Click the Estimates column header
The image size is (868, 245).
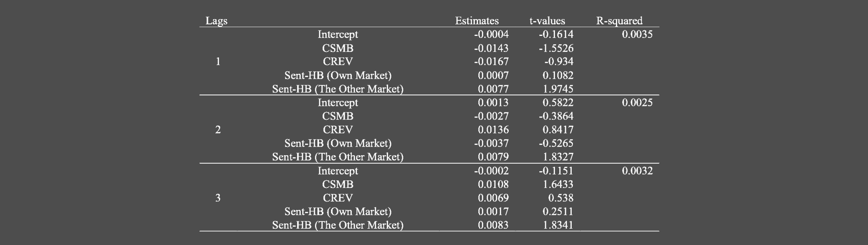[477, 21]
